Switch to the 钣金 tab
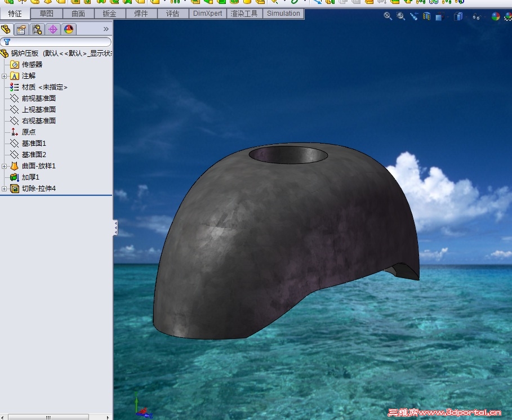The width and height of the screenshot is (512, 420). tap(109, 14)
